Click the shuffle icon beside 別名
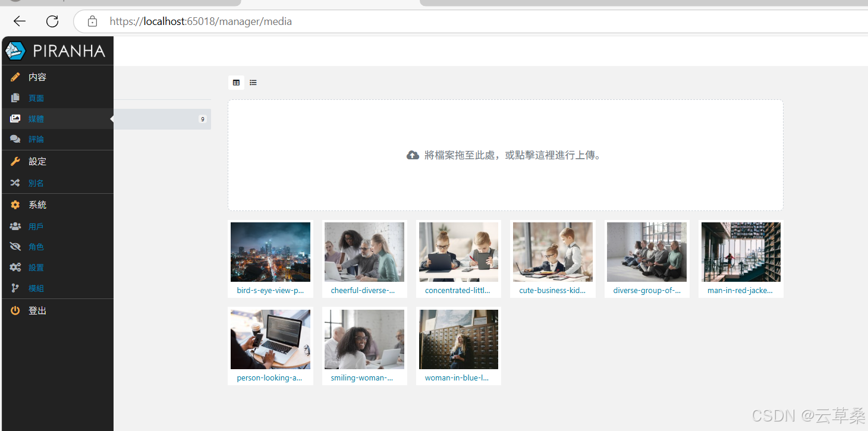 coord(15,183)
